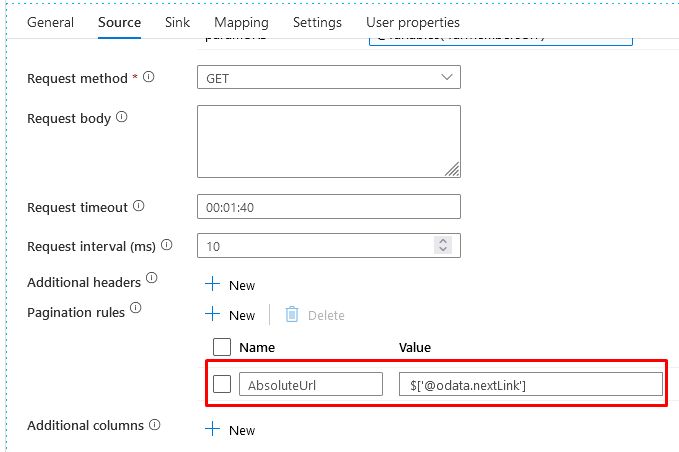The image size is (679, 452).
Task: Add a new additional header
Action: coord(230,285)
